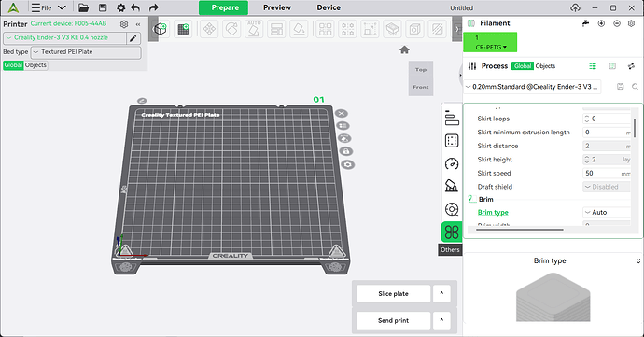
Task: Open the File menu
Action: [x=42, y=7]
